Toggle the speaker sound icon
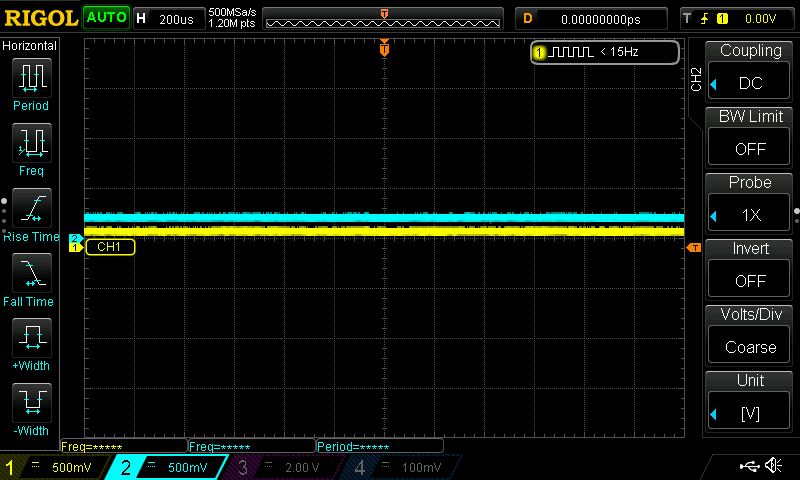800x480 pixels. click(x=773, y=466)
